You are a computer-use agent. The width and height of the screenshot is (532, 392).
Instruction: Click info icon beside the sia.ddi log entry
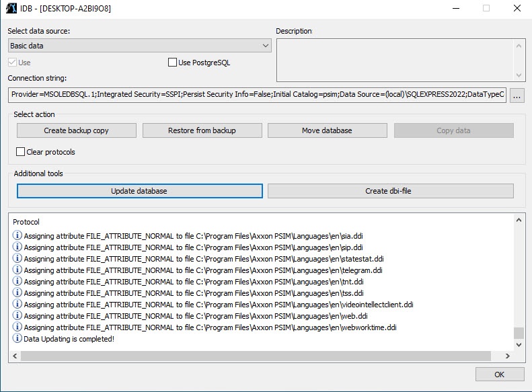pyautogui.click(x=17, y=236)
